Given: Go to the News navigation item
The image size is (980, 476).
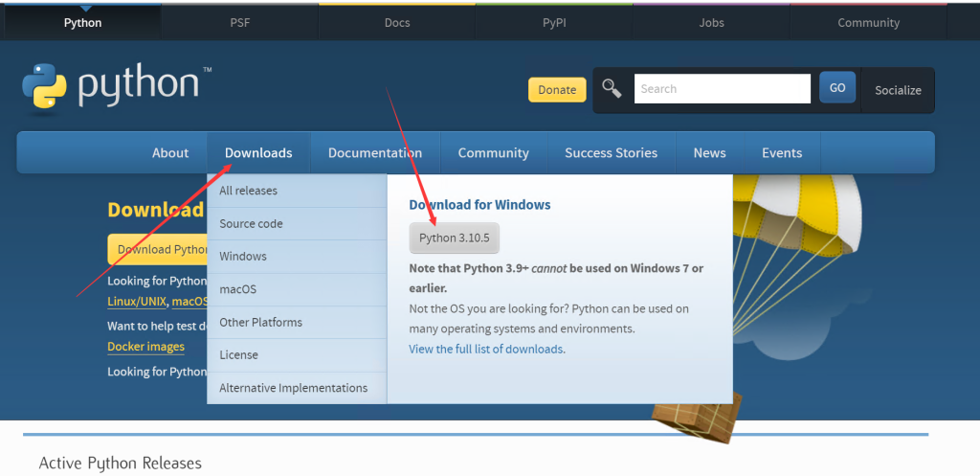Looking at the screenshot, I should pos(709,152).
